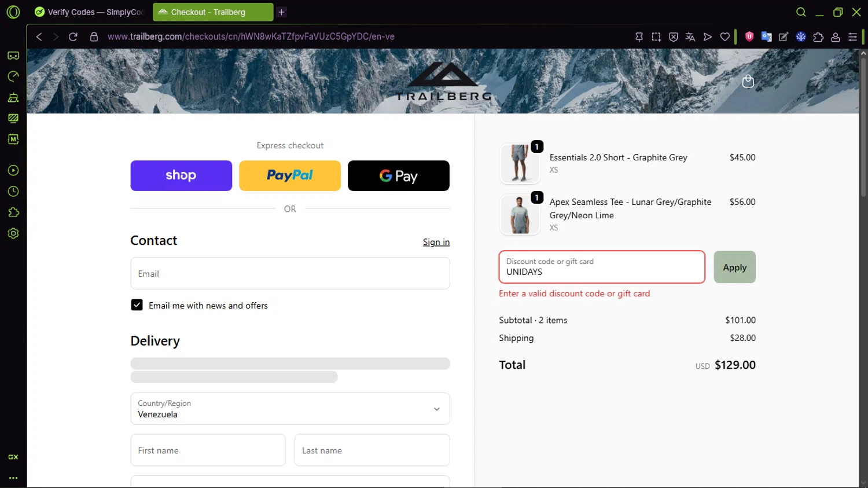868x488 pixels.
Task: Open the Player icon in sidebar
Action: pos(13,170)
